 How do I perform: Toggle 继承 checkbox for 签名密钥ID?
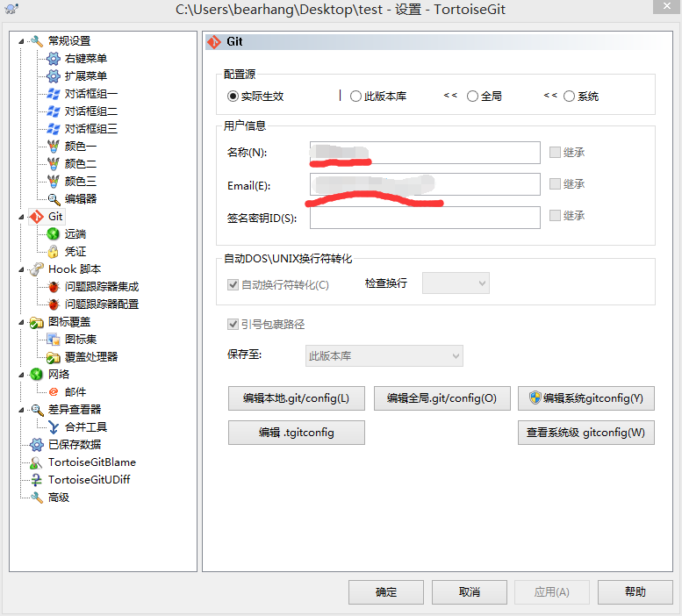pos(555,216)
